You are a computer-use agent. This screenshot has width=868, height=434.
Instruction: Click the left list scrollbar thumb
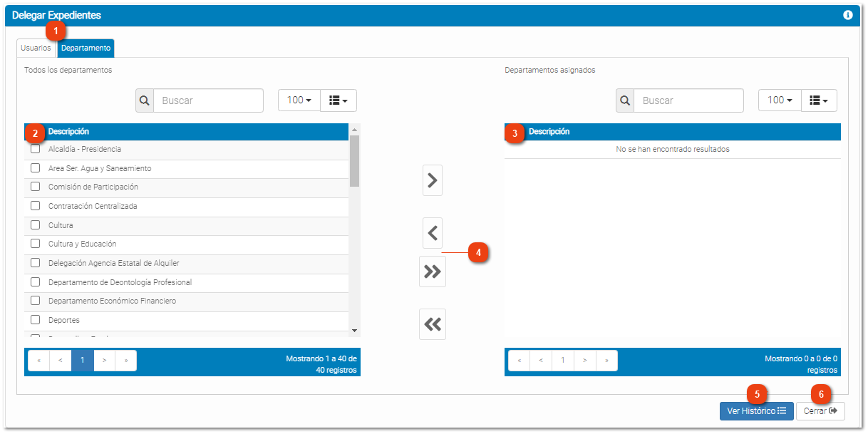click(x=354, y=161)
